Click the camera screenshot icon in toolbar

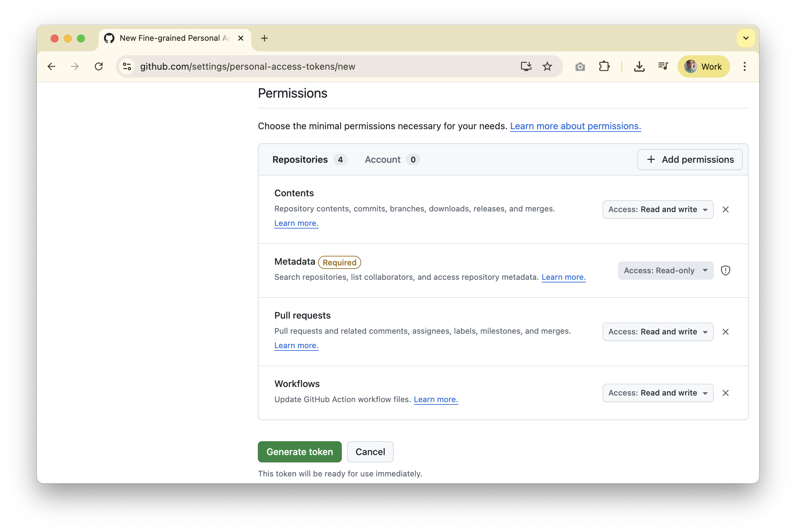580,66
